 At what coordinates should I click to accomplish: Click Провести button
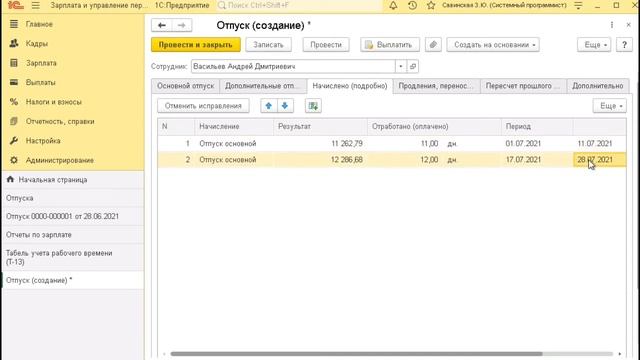point(326,45)
